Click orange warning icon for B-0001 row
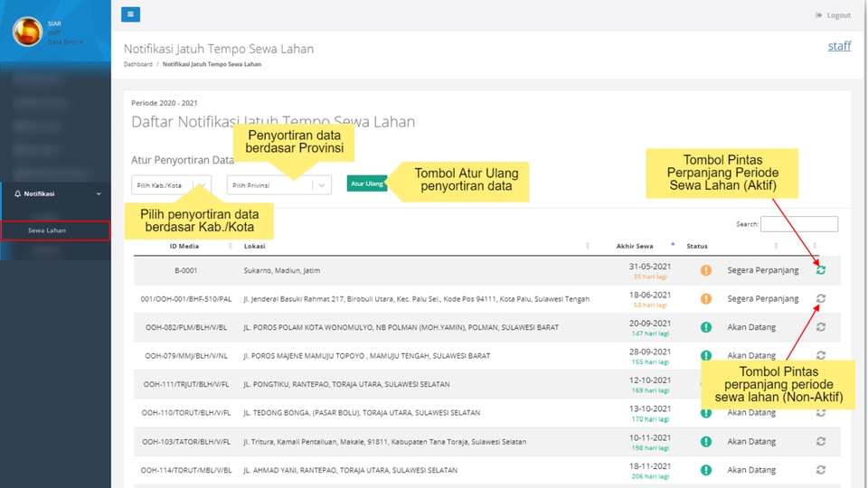The width and height of the screenshot is (868, 488). pos(706,270)
